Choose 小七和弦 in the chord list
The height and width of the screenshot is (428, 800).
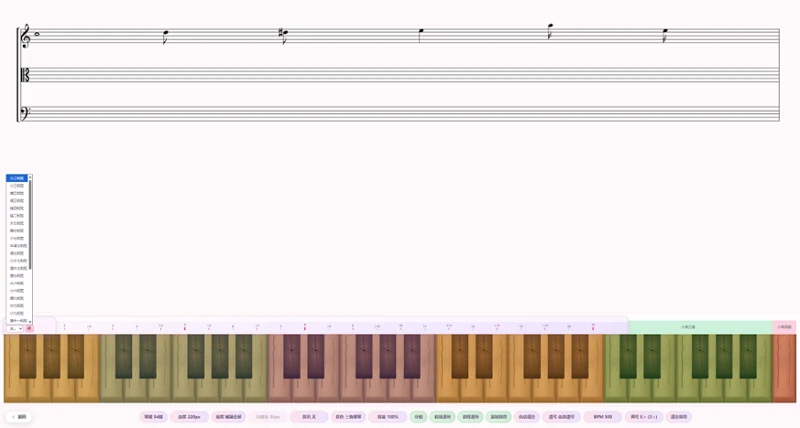point(17,238)
